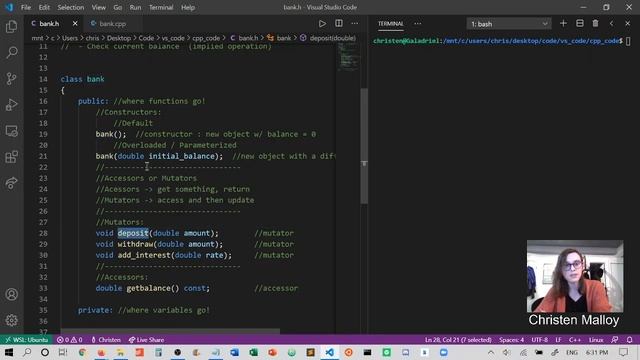The width and height of the screenshot is (640, 360).
Task: Click Christen Live Share user status
Action: point(106,340)
